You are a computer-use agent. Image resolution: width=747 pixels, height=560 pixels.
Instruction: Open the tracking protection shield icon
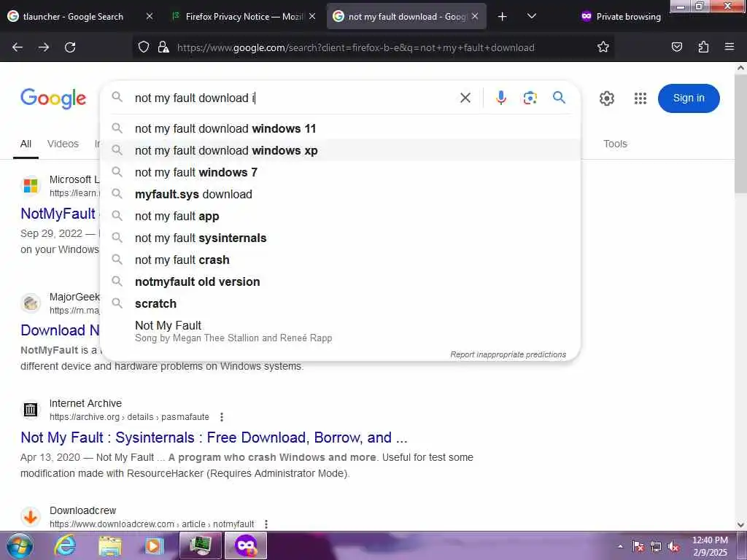tap(144, 47)
